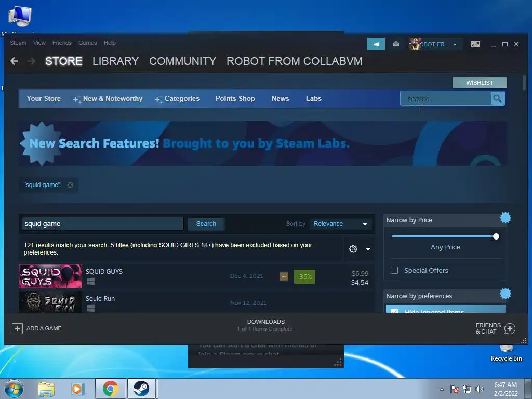Go back with the left arrow

(x=14, y=61)
